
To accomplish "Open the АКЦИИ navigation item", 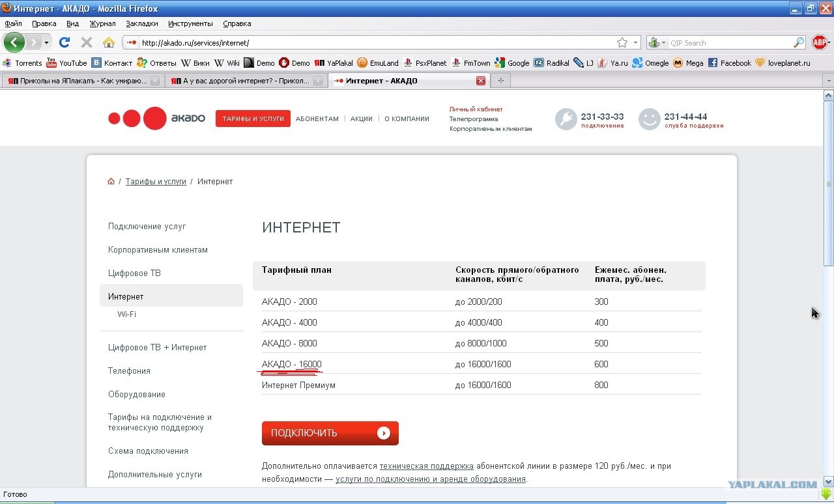I will [x=362, y=119].
